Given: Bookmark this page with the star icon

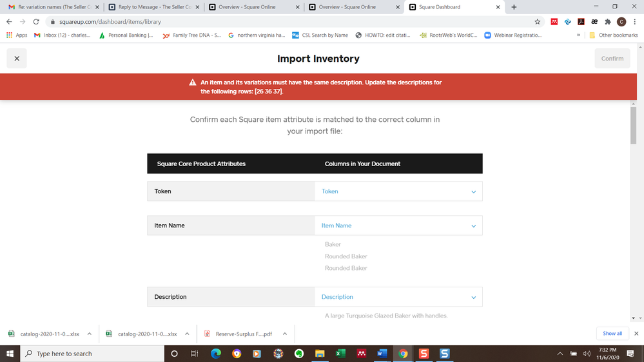Looking at the screenshot, I should click(537, 21).
